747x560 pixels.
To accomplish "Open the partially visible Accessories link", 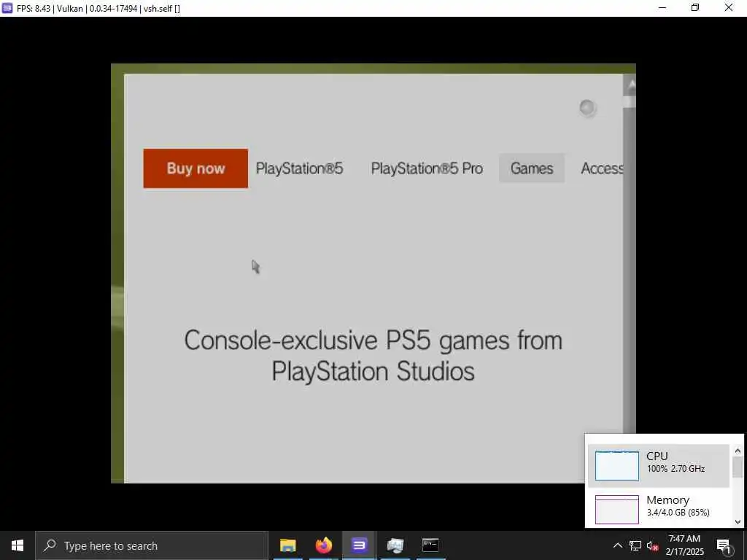I will click(602, 168).
